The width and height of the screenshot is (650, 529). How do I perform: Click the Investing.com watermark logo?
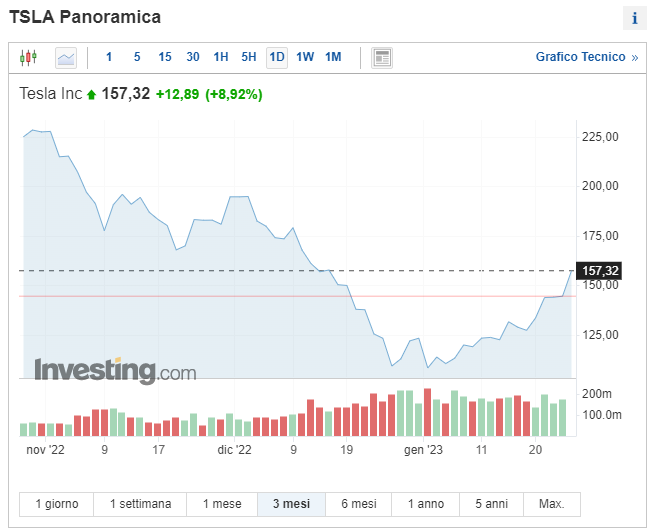click(x=116, y=371)
